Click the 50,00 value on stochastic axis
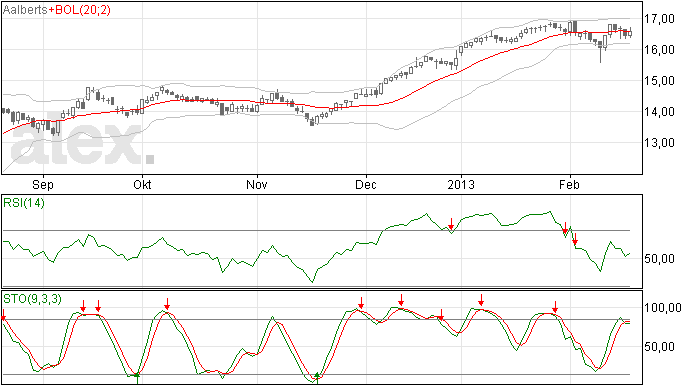This screenshot has width=690, height=387. click(x=659, y=346)
